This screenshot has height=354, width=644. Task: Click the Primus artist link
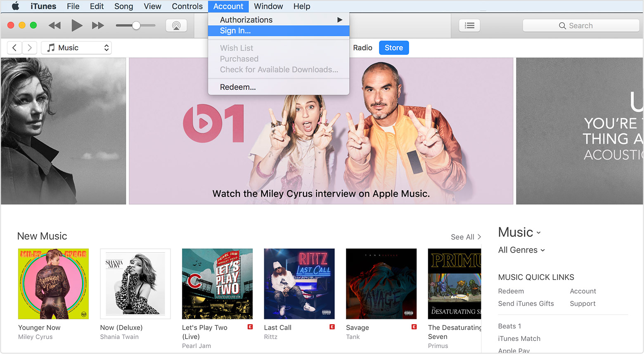coord(438,346)
